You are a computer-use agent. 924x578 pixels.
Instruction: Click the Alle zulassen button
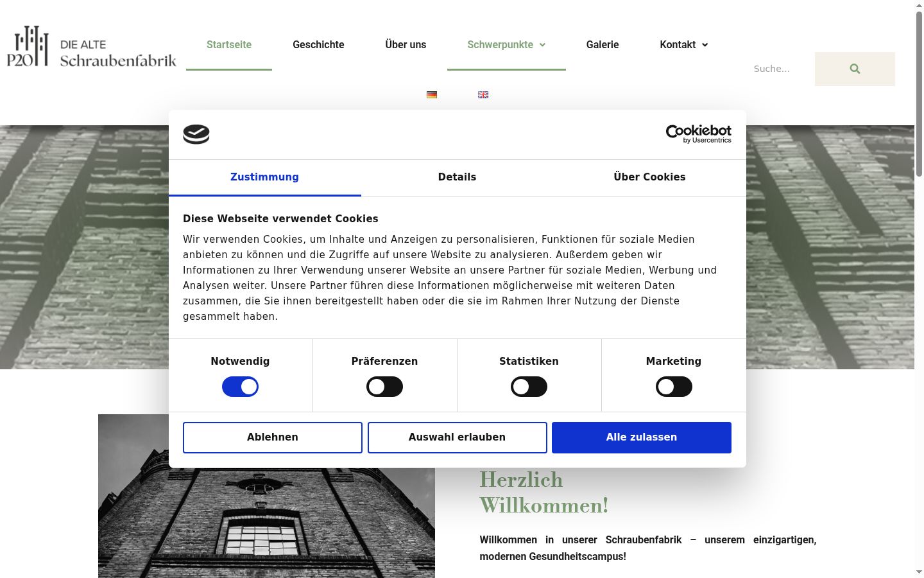point(642,437)
